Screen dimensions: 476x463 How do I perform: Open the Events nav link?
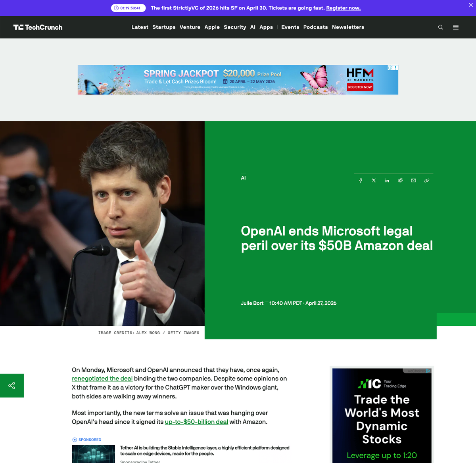pos(290,27)
